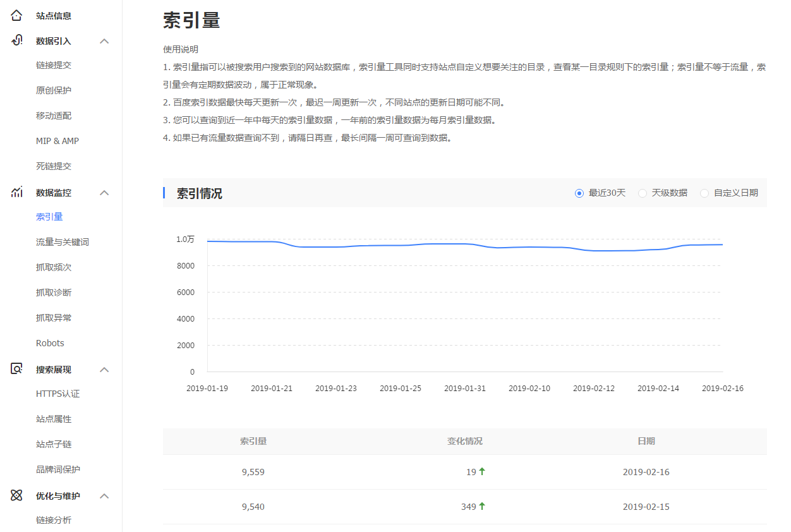Screen dimensions: 791x532
Task: Open the HTTPS认证 link
Action: (57, 393)
